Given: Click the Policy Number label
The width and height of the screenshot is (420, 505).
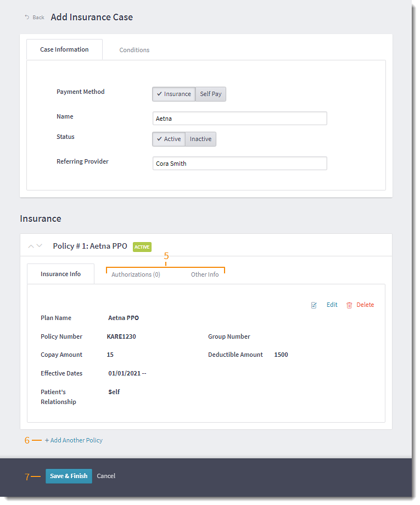Looking at the screenshot, I should pyautogui.click(x=61, y=337).
